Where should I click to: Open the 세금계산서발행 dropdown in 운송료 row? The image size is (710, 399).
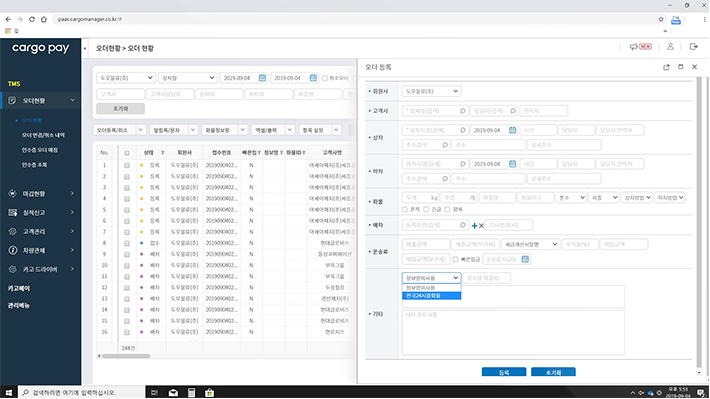pos(531,245)
